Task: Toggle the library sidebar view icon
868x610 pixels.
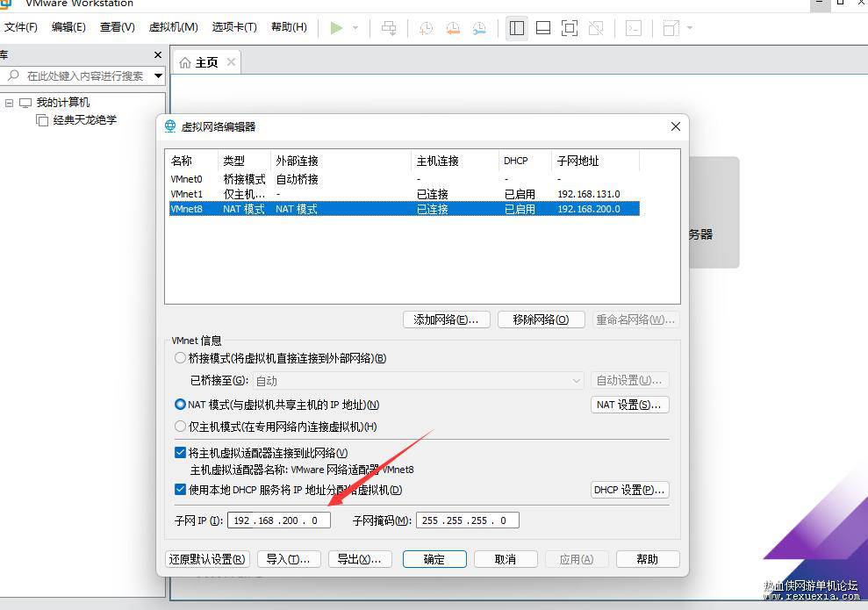Action: pos(516,28)
